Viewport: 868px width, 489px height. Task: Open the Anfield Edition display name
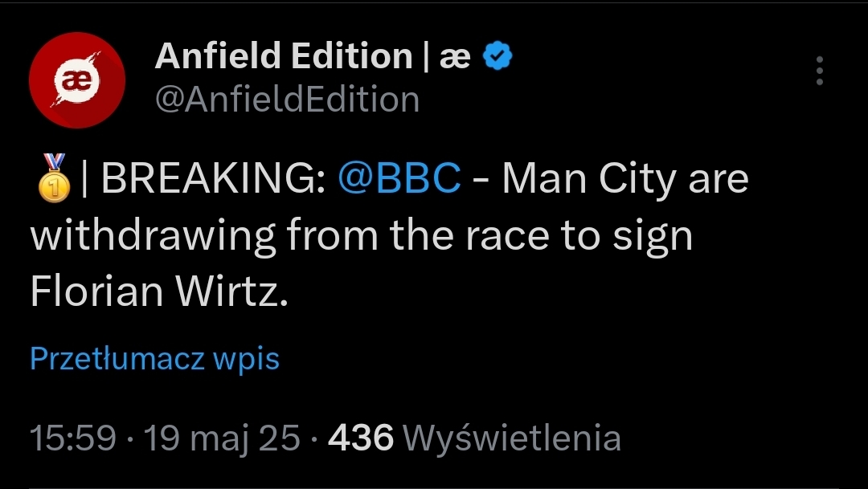pos(283,57)
